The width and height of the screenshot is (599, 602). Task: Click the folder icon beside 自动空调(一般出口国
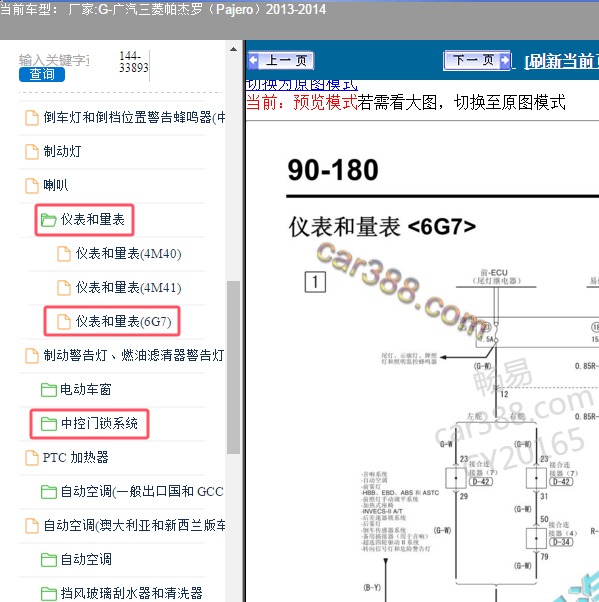point(49,492)
